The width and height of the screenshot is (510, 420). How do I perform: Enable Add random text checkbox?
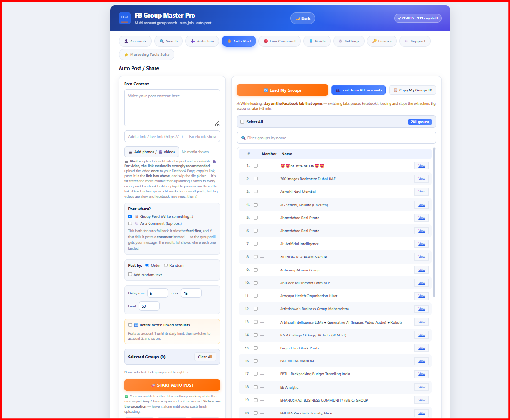130,274
